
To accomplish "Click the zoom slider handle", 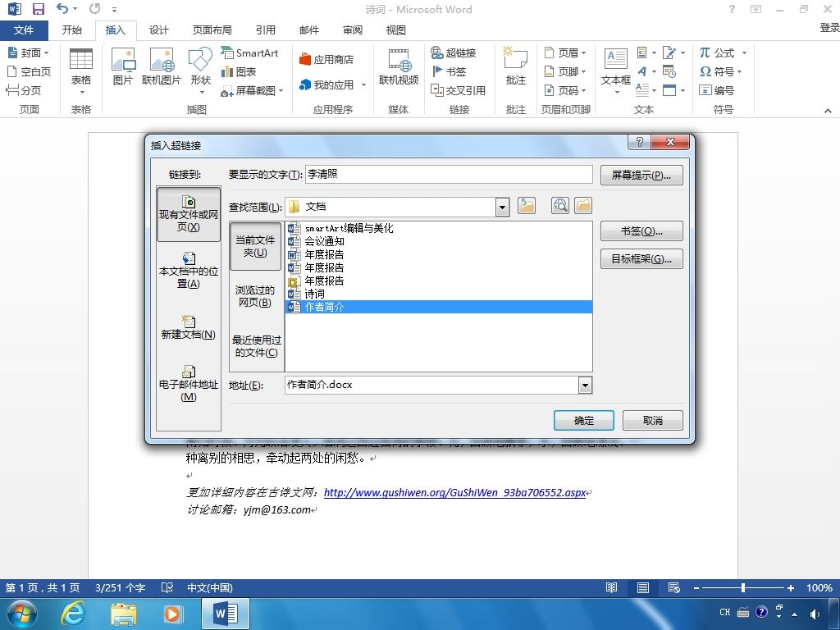I will [743, 587].
